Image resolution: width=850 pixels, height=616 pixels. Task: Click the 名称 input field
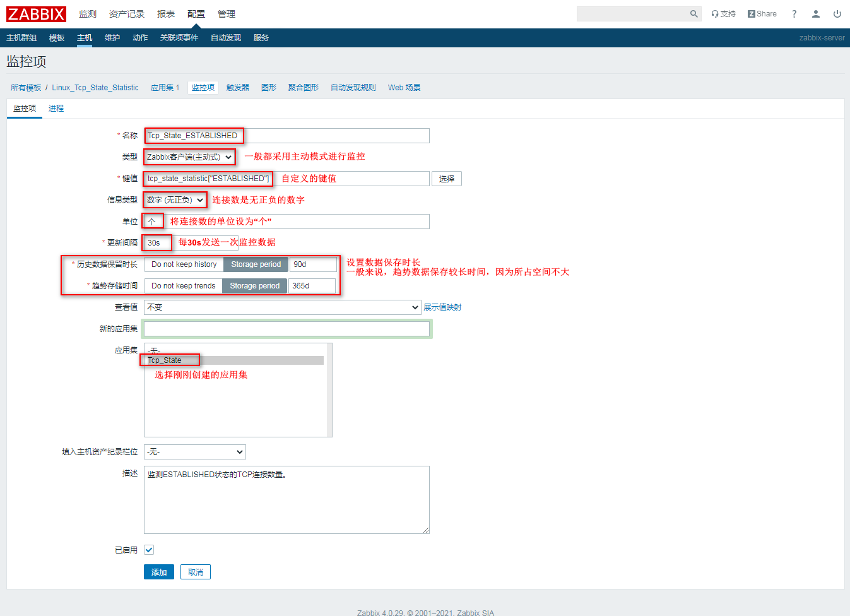(x=286, y=136)
